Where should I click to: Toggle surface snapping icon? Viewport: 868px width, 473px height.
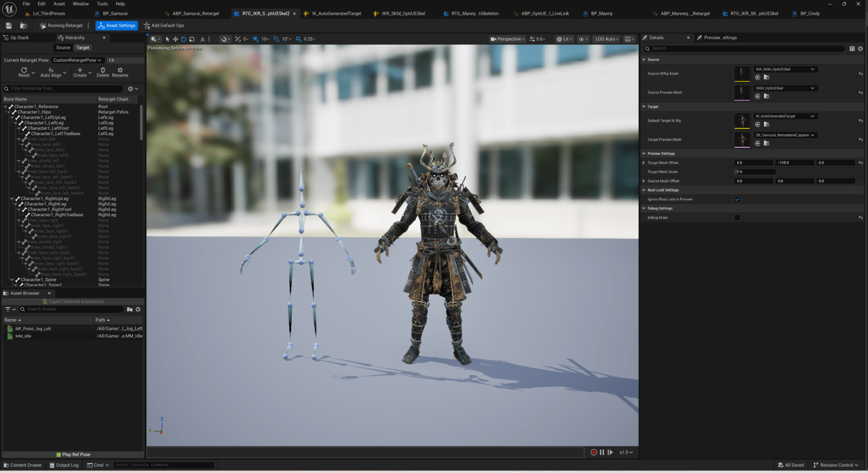point(238,39)
